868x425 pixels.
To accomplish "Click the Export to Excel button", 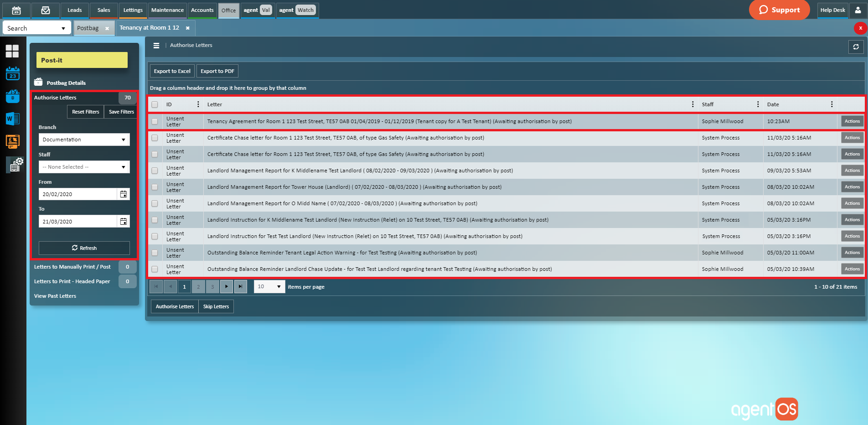I will [172, 71].
